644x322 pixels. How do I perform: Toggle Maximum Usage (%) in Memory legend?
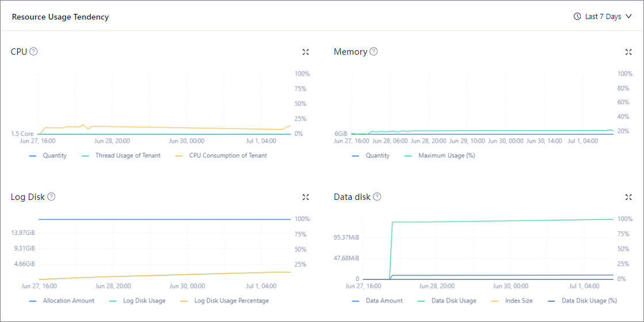[446, 156]
